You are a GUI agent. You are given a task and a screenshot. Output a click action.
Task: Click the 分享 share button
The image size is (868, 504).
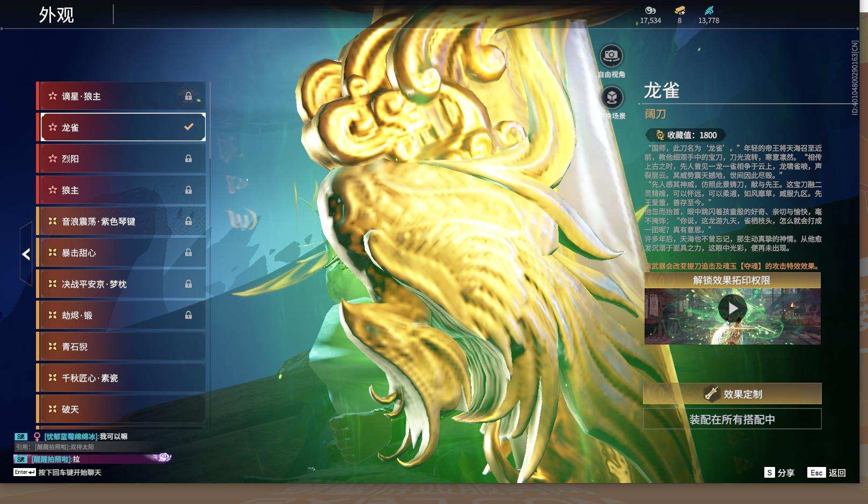click(x=779, y=472)
